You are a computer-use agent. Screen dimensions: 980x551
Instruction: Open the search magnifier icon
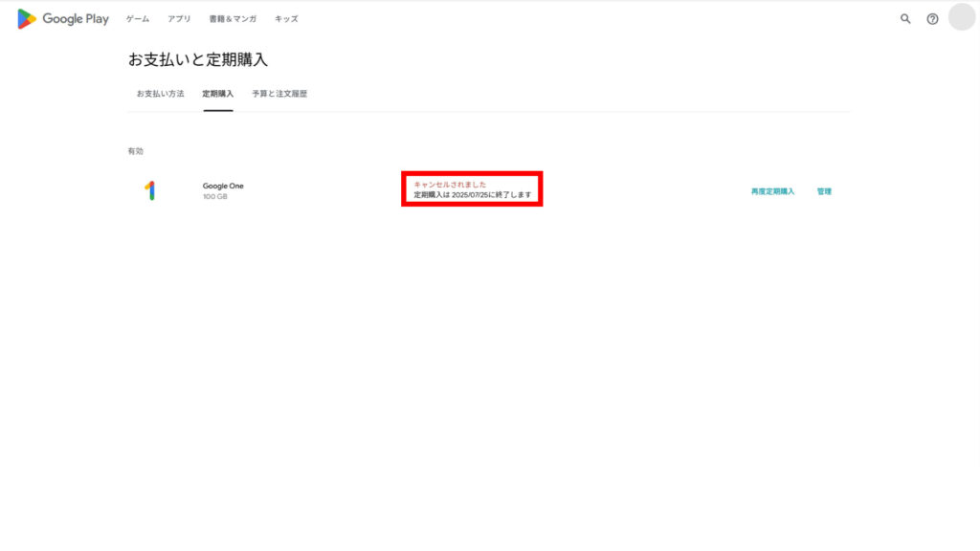tap(905, 19)
